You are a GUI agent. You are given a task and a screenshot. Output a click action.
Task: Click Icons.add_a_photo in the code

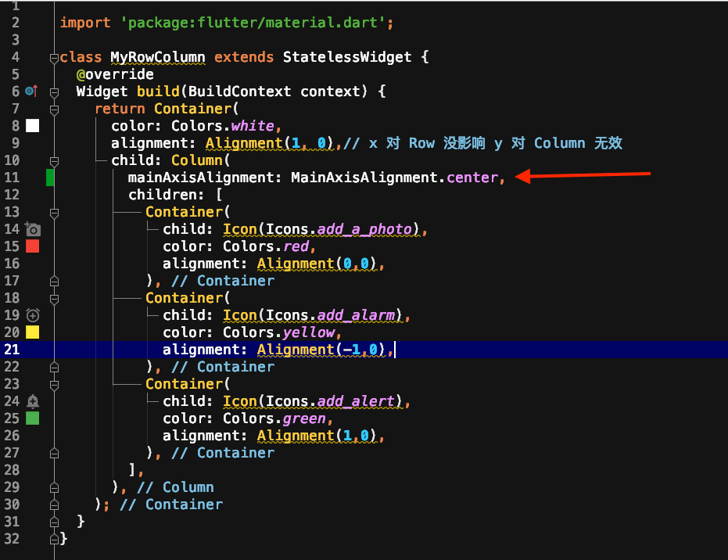(339, 229)
